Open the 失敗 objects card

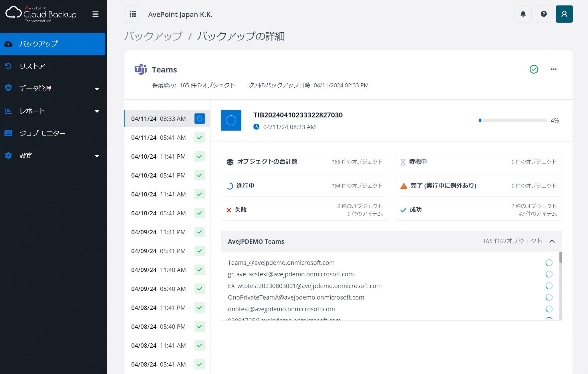pos(304,210)
